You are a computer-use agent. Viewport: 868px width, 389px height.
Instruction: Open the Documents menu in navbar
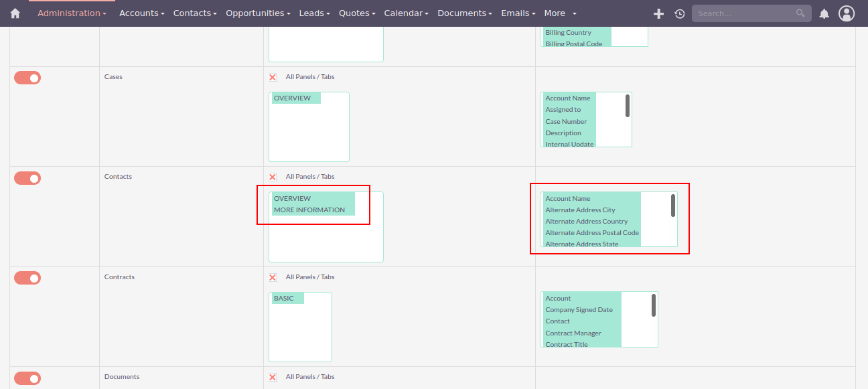(465, 13)
